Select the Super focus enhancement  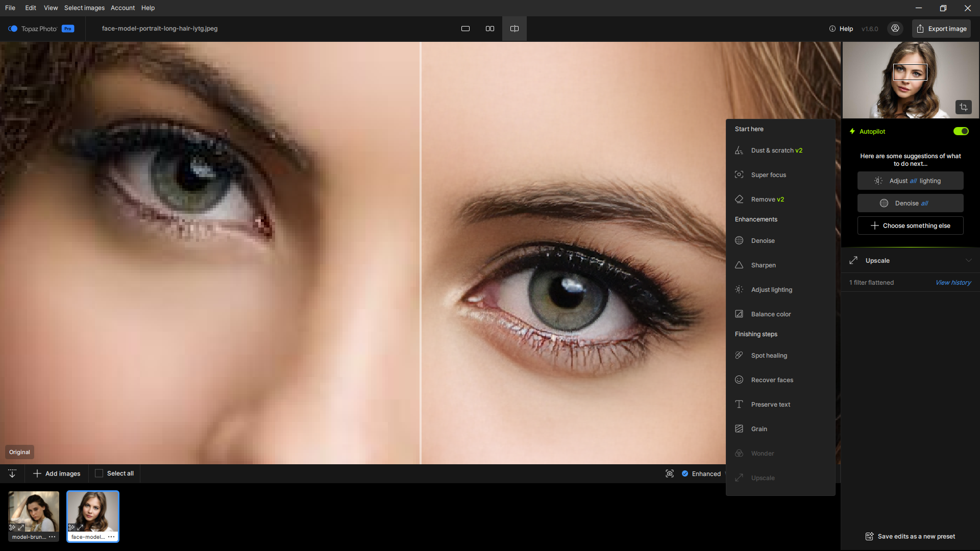tap(780, 175)
